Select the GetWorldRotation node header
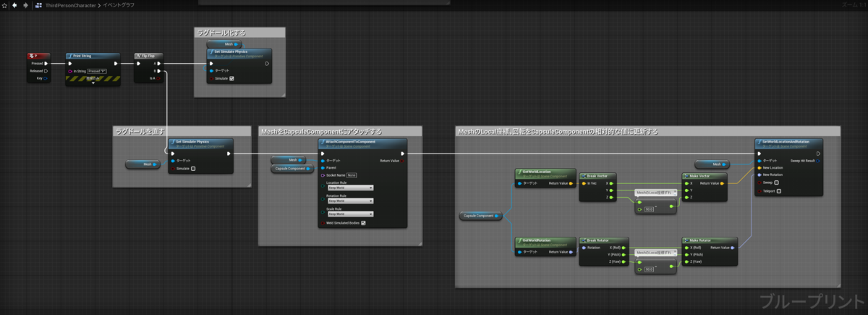The height and width of the screenshot is (315, 868). click(545, 242)
